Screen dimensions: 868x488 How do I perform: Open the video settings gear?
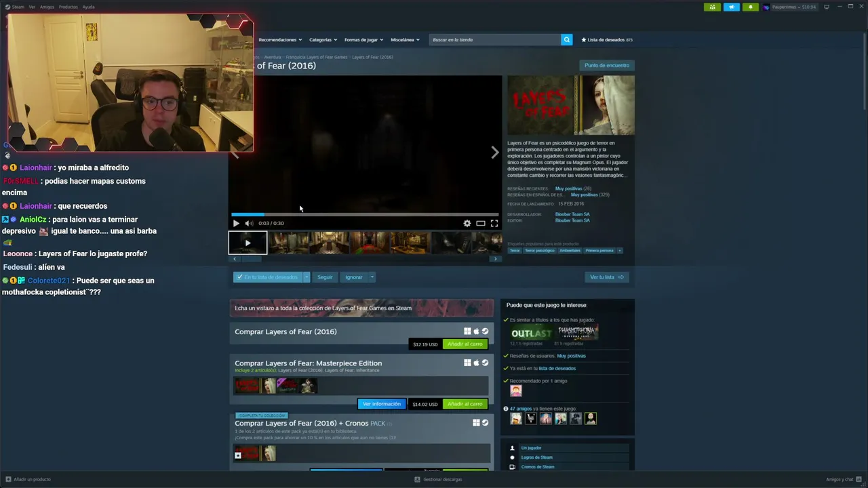click(467, 223)
